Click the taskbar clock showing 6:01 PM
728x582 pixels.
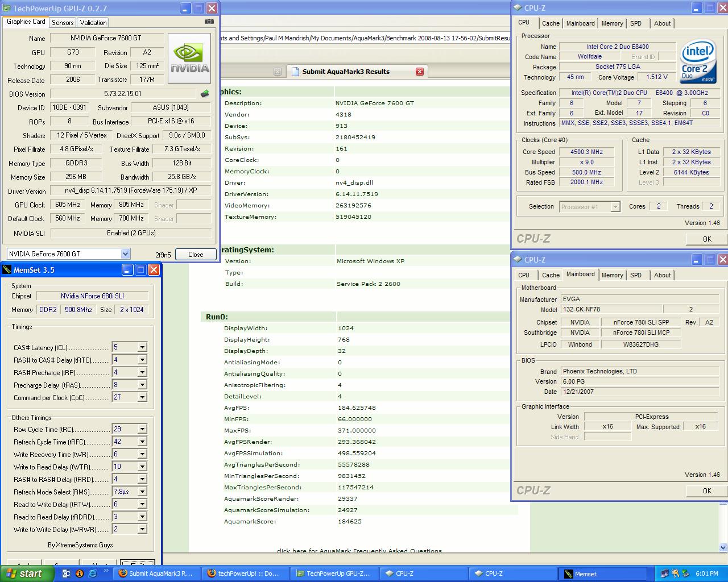tap(706, 573)
